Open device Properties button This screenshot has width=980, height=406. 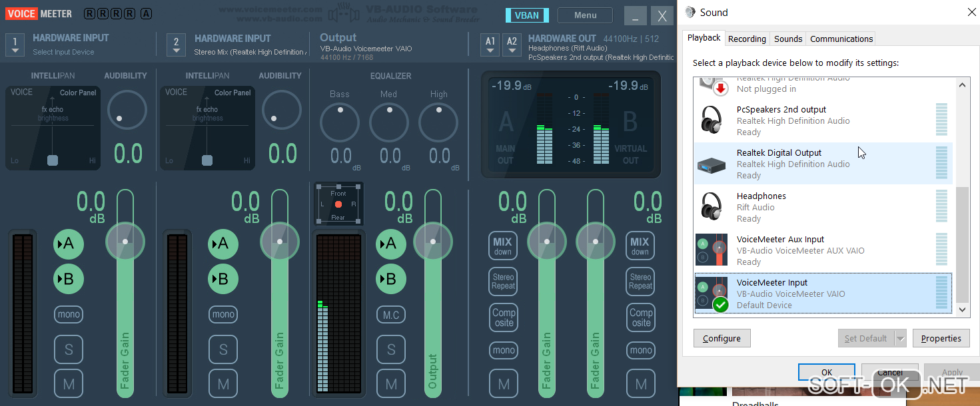point(941,338)
